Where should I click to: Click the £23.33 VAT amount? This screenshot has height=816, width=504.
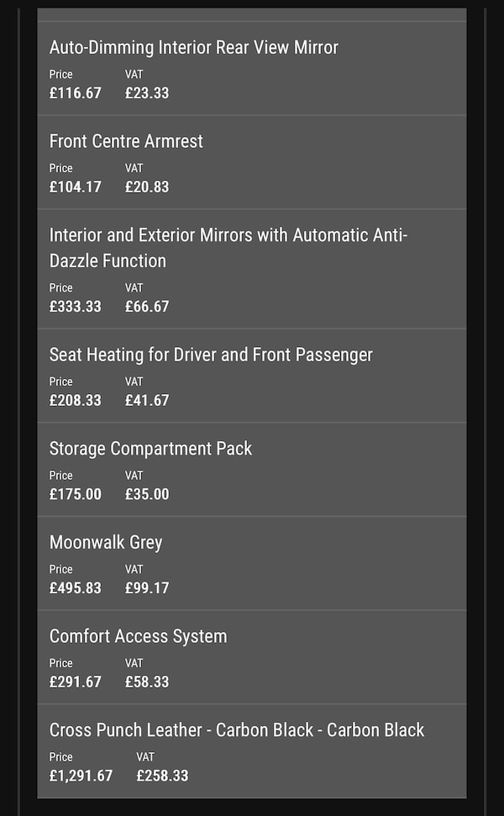(147, 92)
